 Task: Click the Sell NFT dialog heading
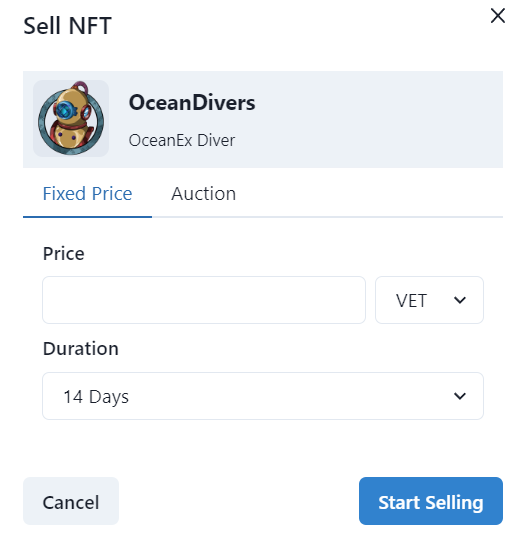[67, 26]
